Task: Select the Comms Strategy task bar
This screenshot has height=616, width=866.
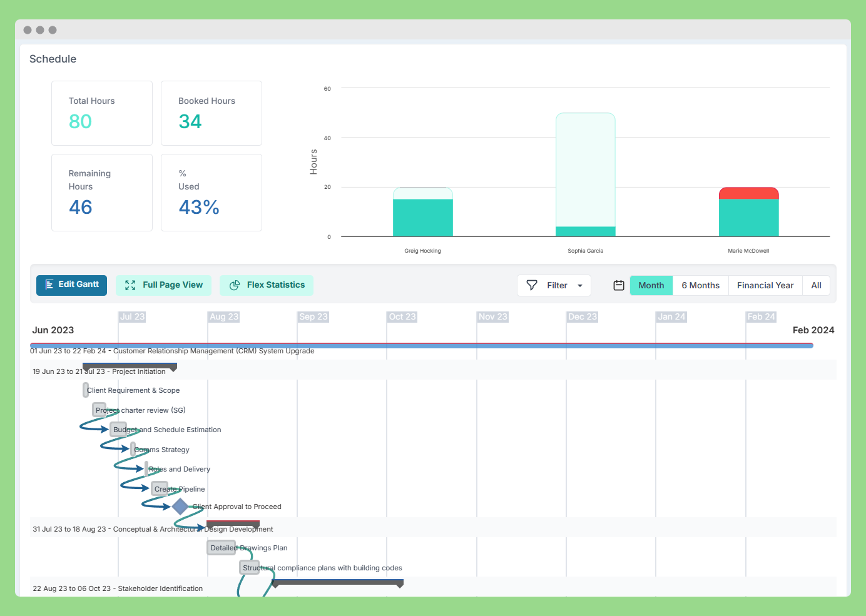Action: tap(133, 449)
